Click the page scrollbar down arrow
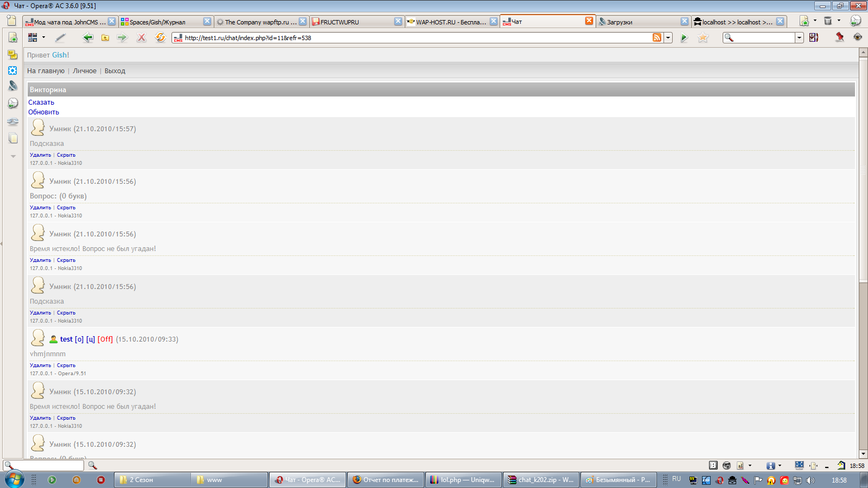The image size is (868, 488). pyautogui.click(x=863, y=454)
